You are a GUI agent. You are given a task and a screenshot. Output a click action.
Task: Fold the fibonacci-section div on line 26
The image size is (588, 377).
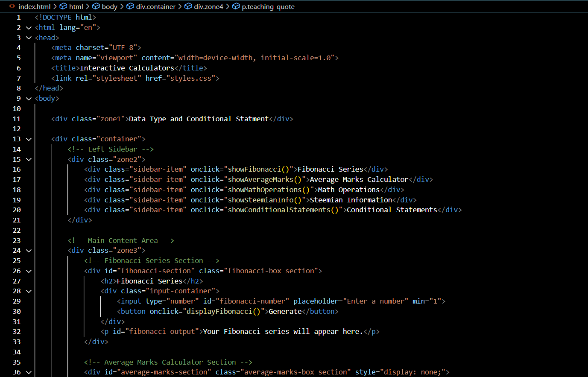click(x=29, y=271)
